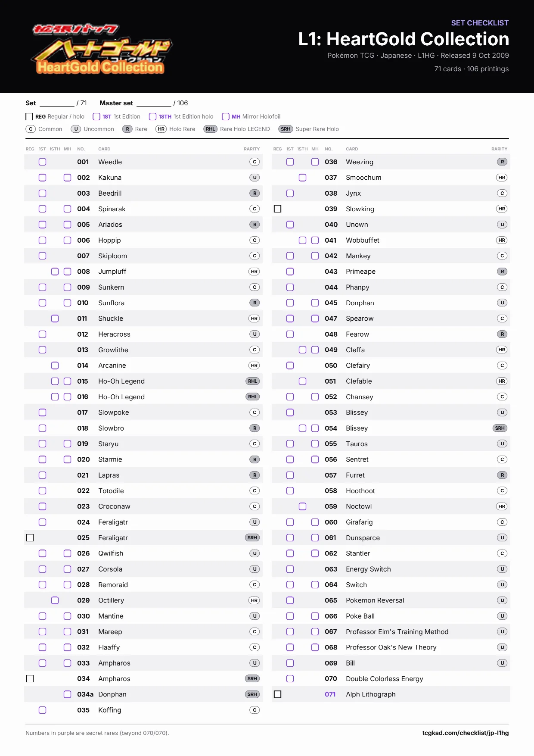Click the R rarity badge next to Weezing
This screenshot has width=534, height=756.
[502, 162]
